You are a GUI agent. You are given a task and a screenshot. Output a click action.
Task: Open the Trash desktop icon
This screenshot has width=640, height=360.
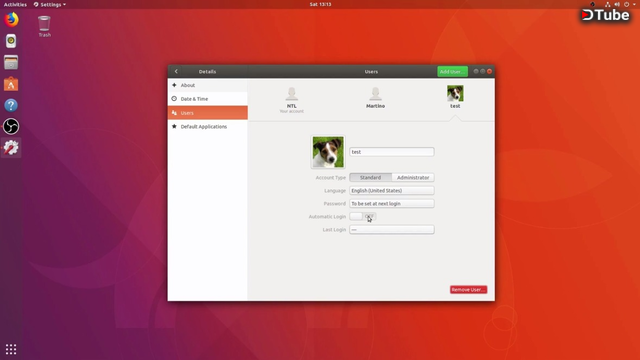coord(44,26)
